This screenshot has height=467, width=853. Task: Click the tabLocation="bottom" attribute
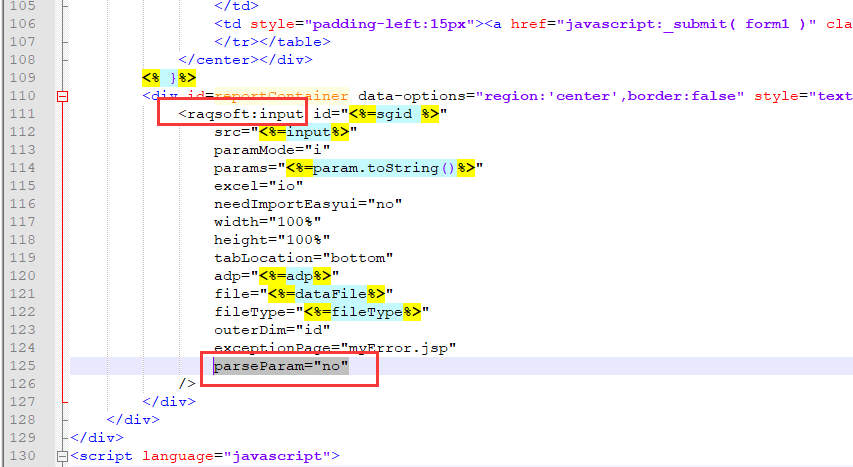click(304, 258)
